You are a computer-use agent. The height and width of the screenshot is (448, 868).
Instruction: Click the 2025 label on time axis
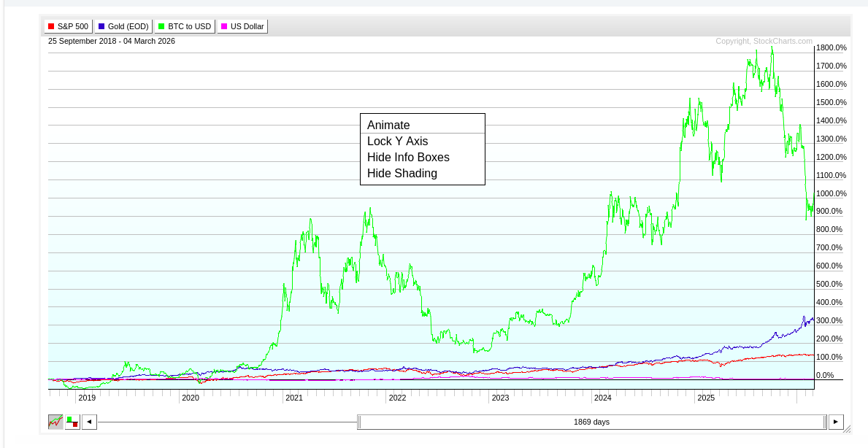pos(706,398)
